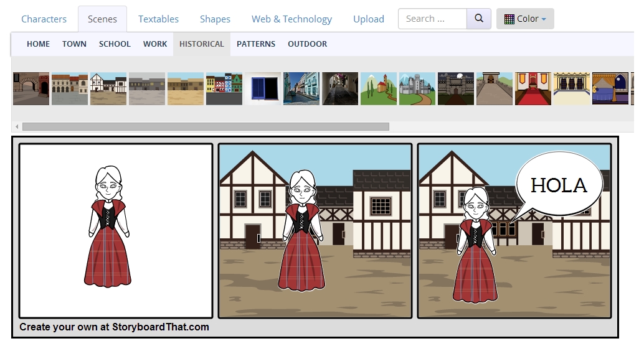The height and width of the screenshot is (341, 644).
Task: Click the Create your own at StoryboardThat.com text
Action: (x=114, y=327)
